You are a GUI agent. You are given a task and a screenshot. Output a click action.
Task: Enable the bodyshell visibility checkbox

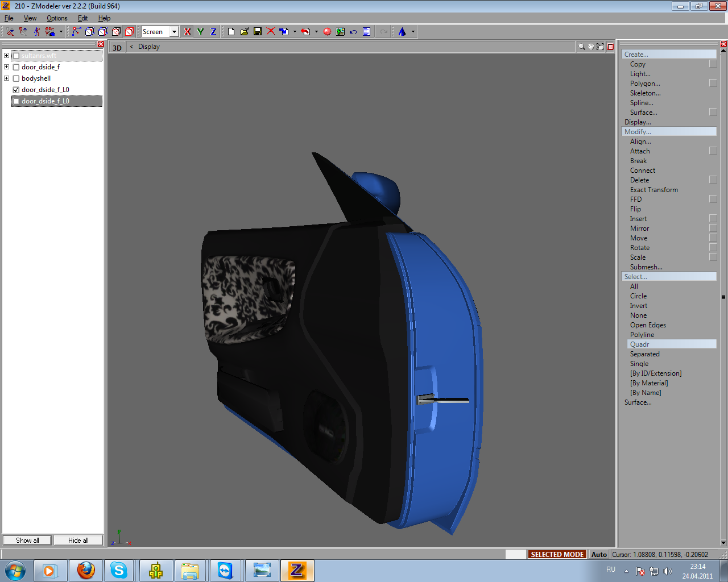[x=16, y=78]
